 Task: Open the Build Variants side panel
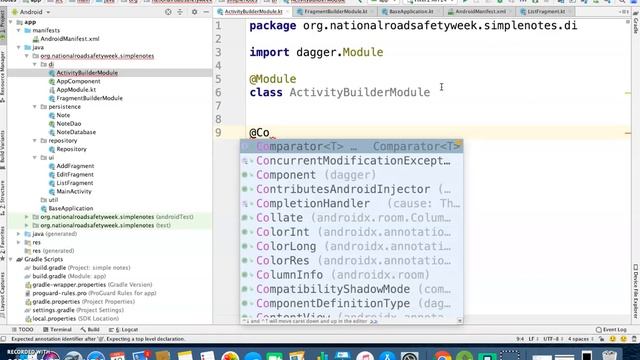pyautogui.click(x=3, y=149)
